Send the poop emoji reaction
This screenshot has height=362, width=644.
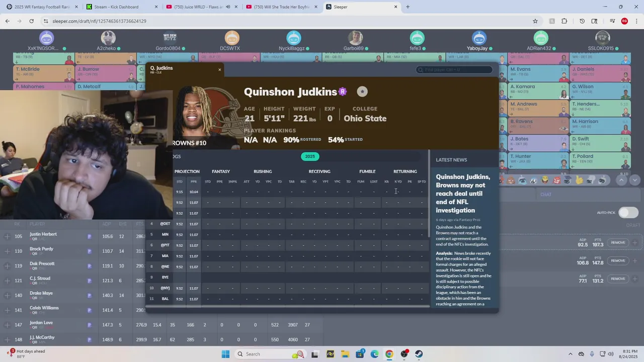click(x=511, y=180)
